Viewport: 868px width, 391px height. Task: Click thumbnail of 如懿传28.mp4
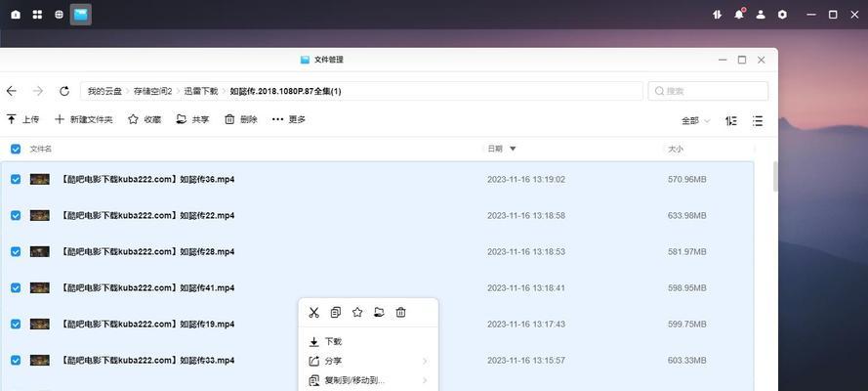[x=39, y=251]
